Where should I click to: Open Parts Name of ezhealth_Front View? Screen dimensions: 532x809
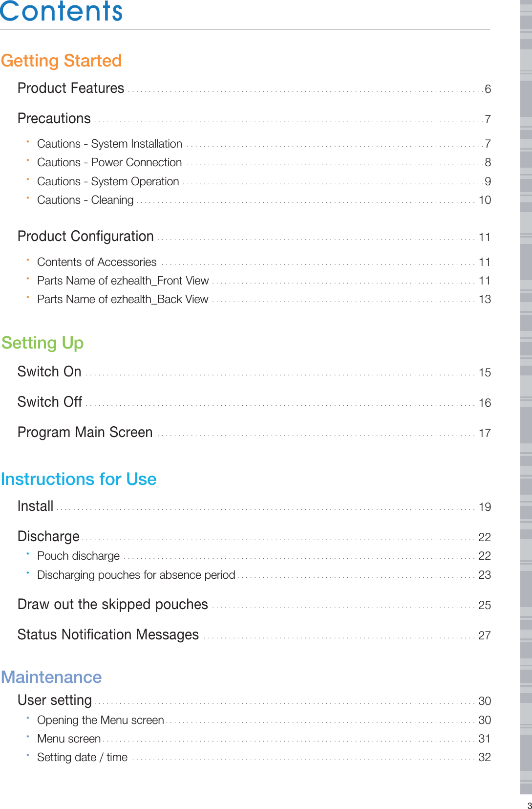pyautogui.click(x=123, y=281)
